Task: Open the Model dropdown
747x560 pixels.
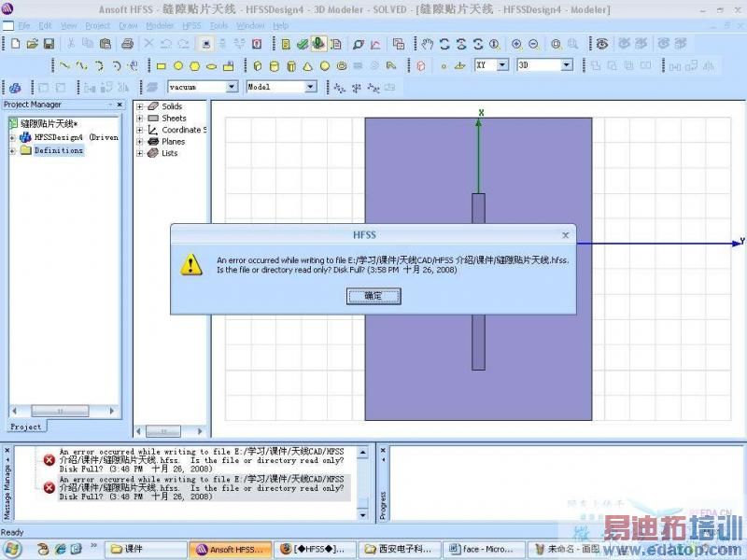Action: 311,87
